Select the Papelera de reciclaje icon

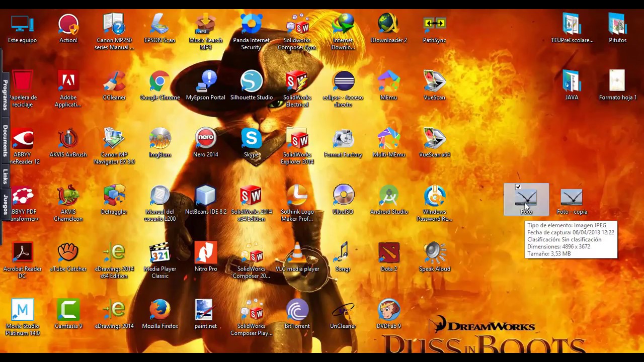click(x=22, y=81)
